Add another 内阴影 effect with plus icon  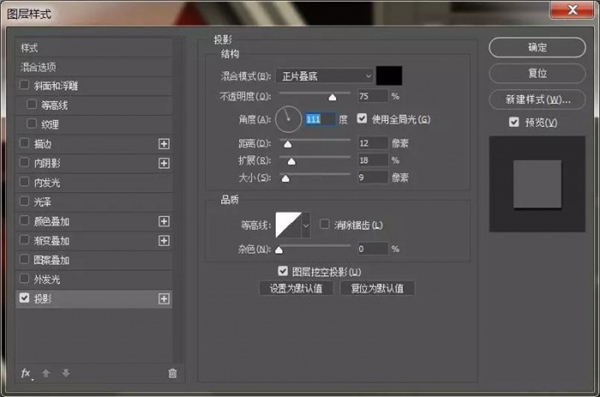(164, 163)
